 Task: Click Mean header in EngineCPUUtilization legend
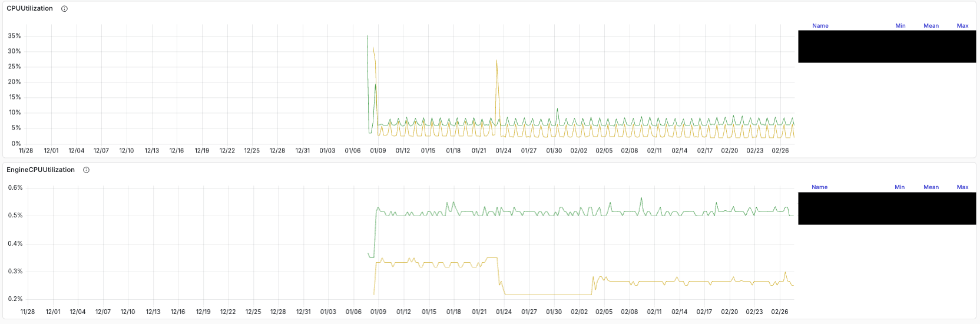point(931,187)
